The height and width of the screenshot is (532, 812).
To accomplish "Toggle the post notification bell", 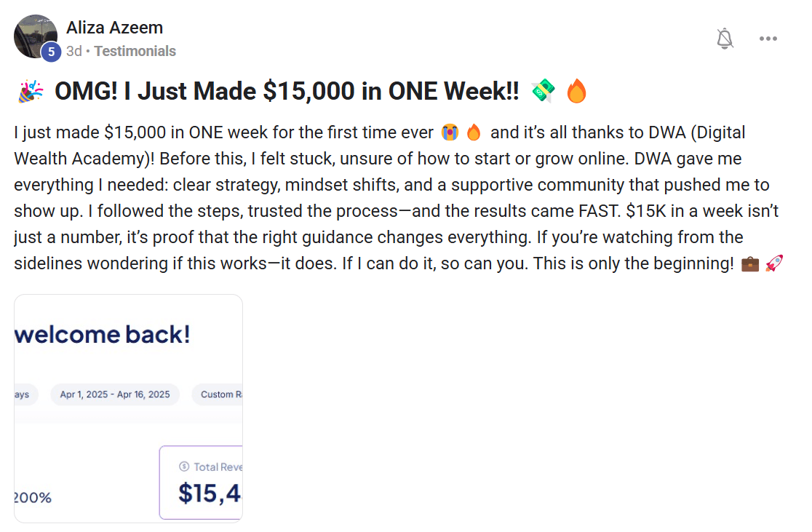I will click(725, 39).
